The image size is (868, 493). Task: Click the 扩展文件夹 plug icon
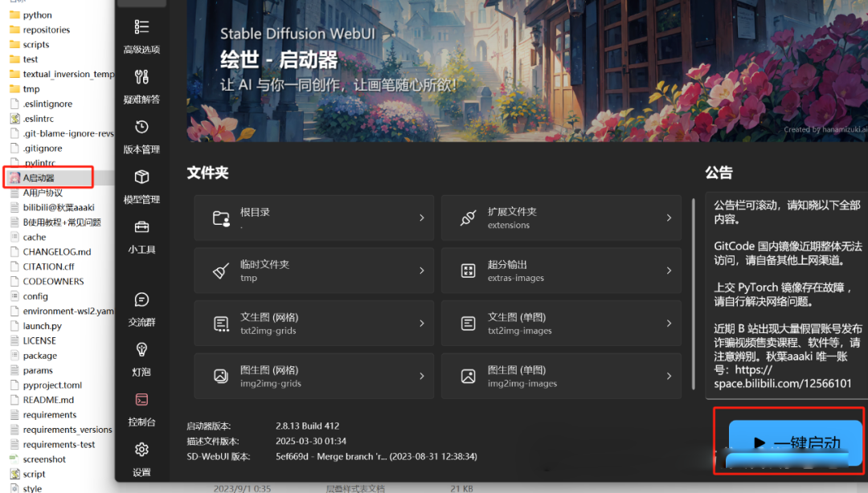pos(469,218)
